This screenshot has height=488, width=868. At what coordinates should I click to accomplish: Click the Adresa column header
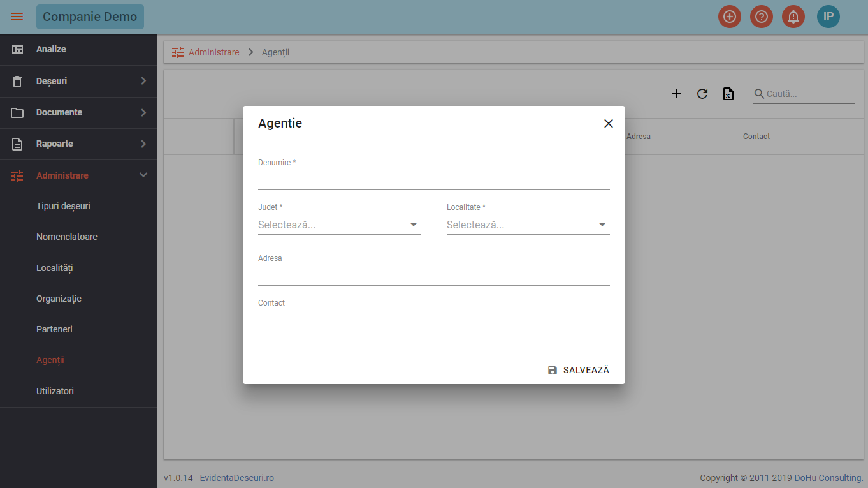pos(639,137)
